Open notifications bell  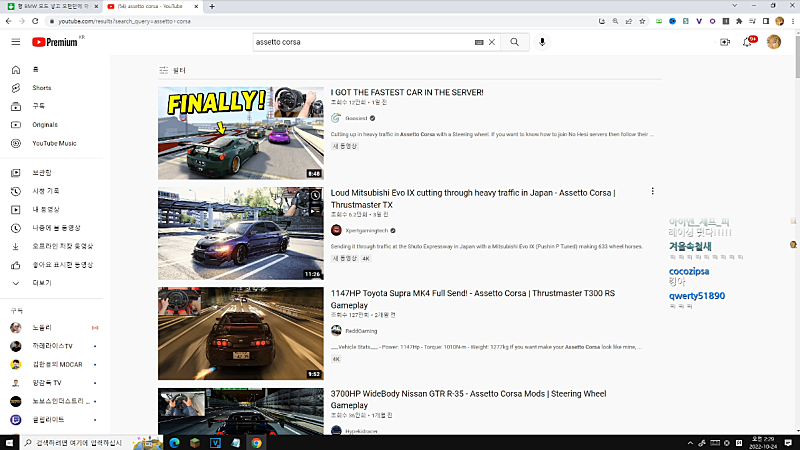(747, 42)
